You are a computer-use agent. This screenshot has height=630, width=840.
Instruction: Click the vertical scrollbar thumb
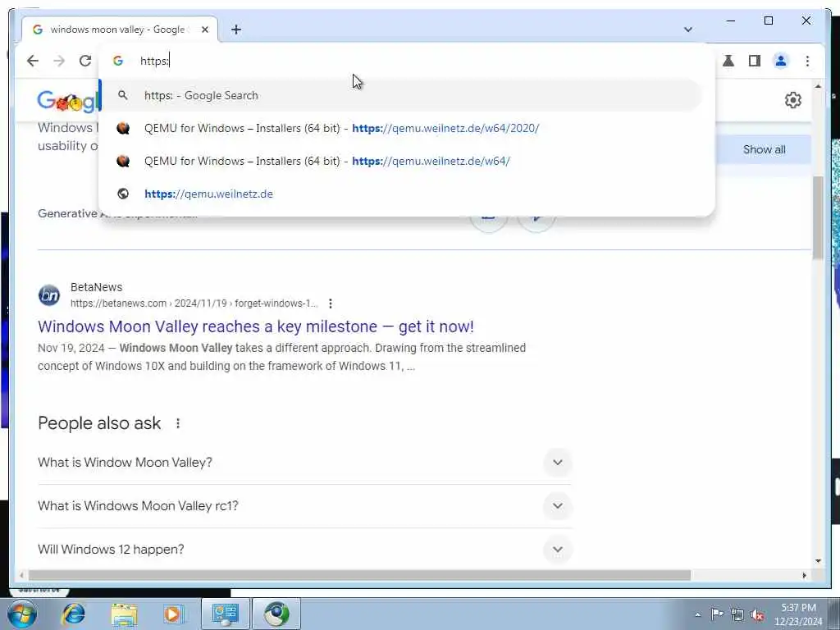point(818,217)
